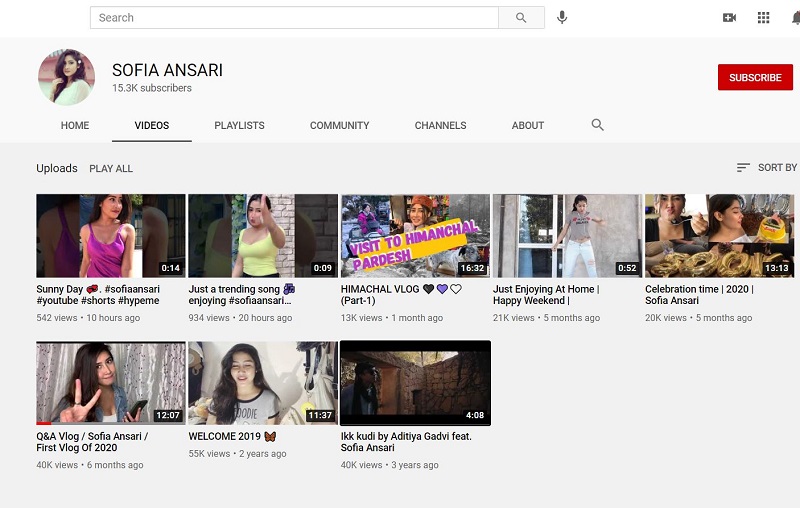
Task: Click the WELCOME 2019 title link
Action: [x=232, y=437]
